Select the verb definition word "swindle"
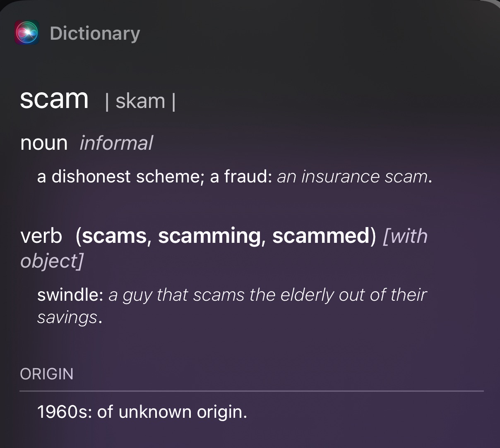Screen dimensions: 500x448 [68, 295]
